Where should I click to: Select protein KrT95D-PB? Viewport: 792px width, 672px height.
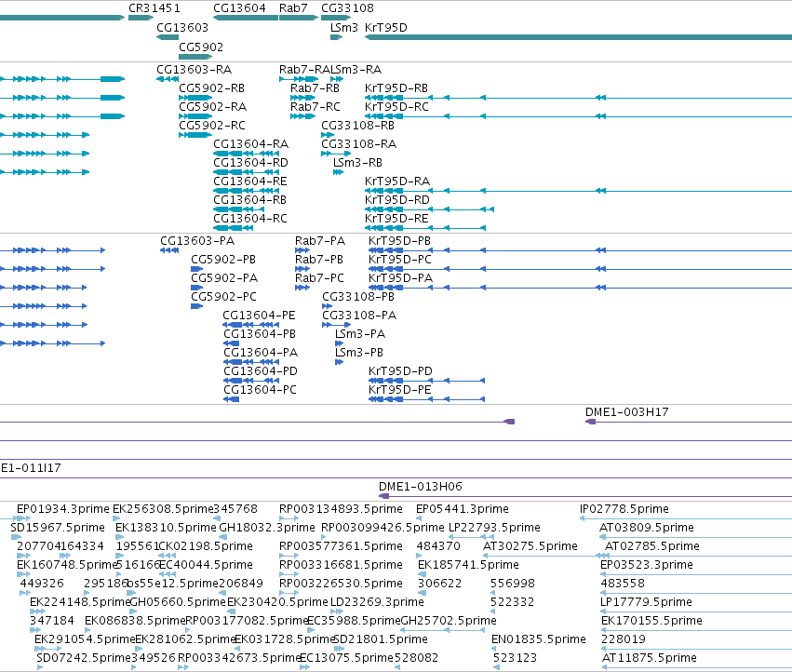pyautogui.click(x=399, y=240)
